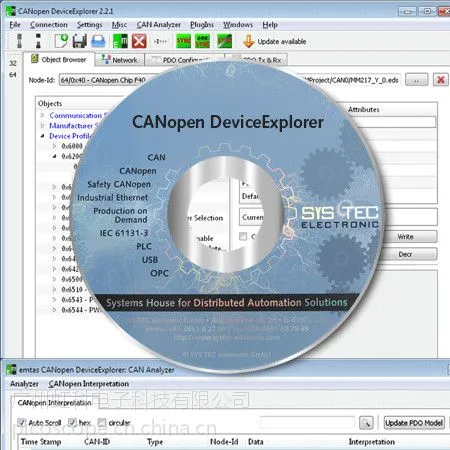The image size is (450, 450).
Task: Enable the circular checkbox
Action: click(x=102, y=422)
